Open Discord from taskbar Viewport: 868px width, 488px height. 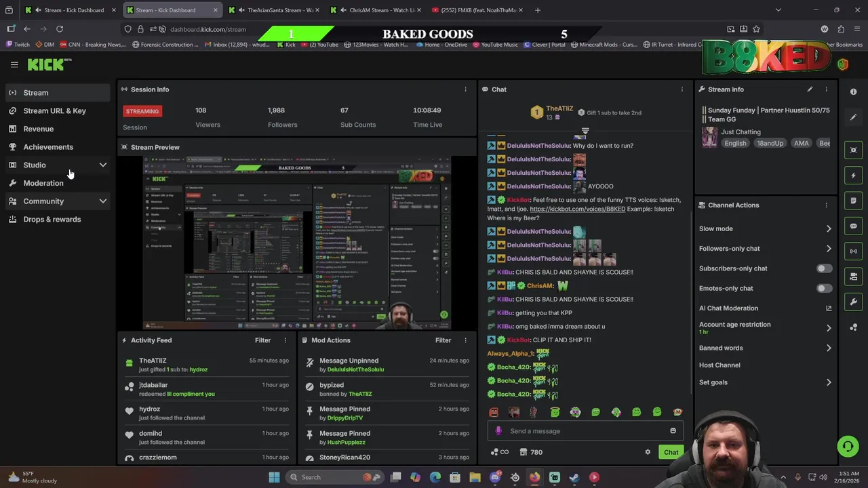click(495, 477)
